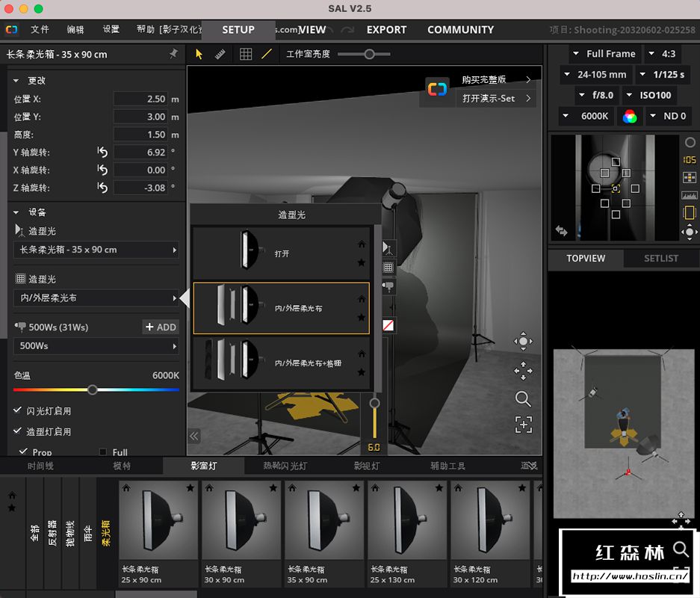Screen dimensions: 700x598
Task: Toggle the grid display icon
Action: [246, 54]
